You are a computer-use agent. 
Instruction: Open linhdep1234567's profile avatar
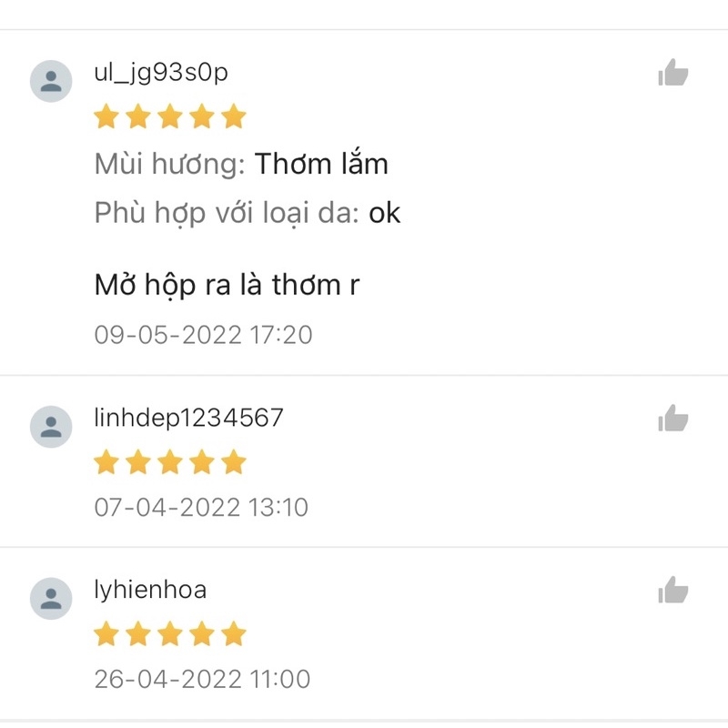click(x=51, y=426)
